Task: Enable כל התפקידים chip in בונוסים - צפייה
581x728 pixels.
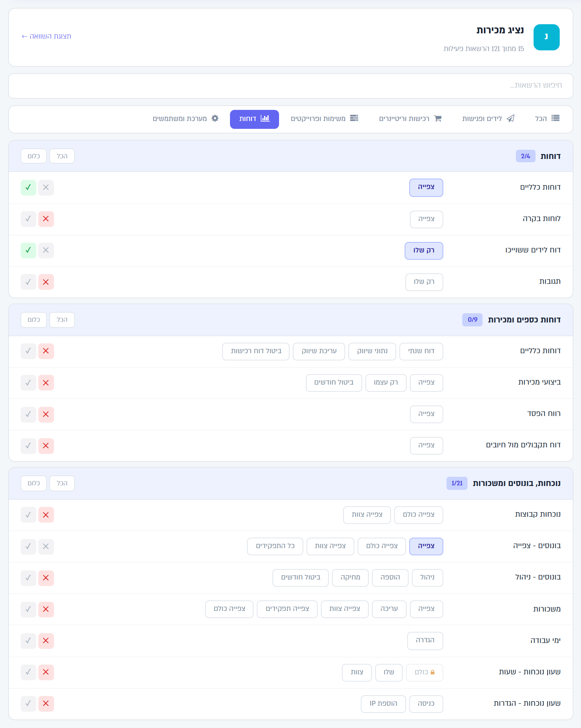Action: [x=275, y=546]
